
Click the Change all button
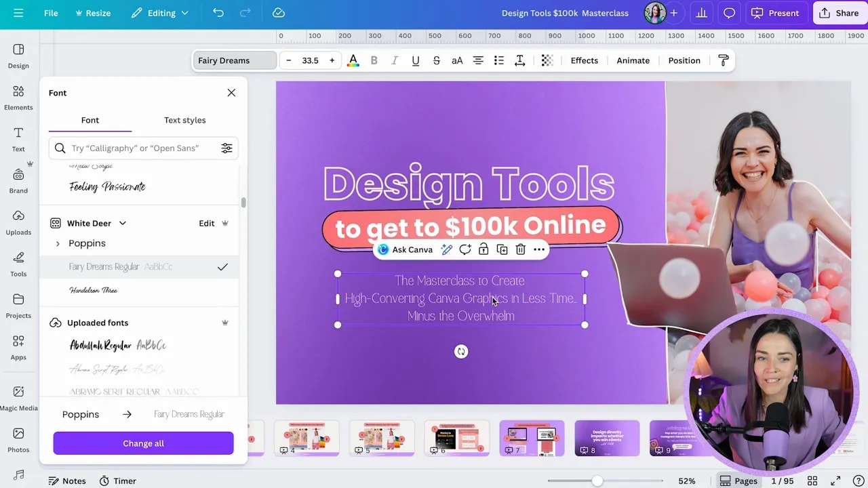point(143,443)
